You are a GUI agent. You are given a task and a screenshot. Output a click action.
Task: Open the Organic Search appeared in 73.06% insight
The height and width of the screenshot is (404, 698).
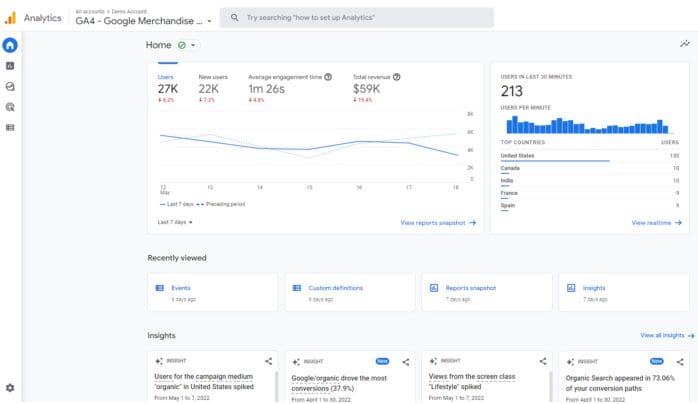620,383
